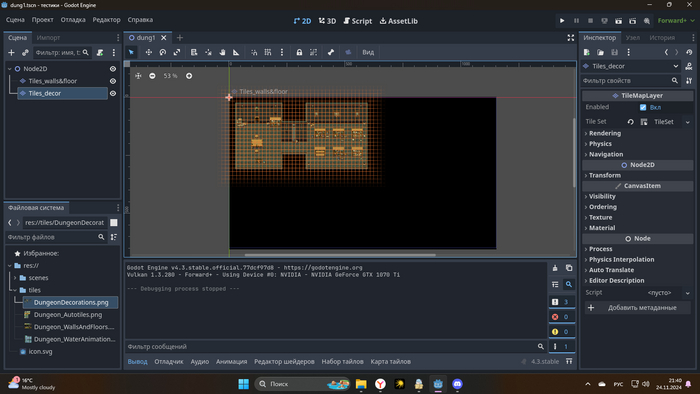700x394 pixels.
Task: Click the instantiate child scene link icon
Action: click(25, 53)
